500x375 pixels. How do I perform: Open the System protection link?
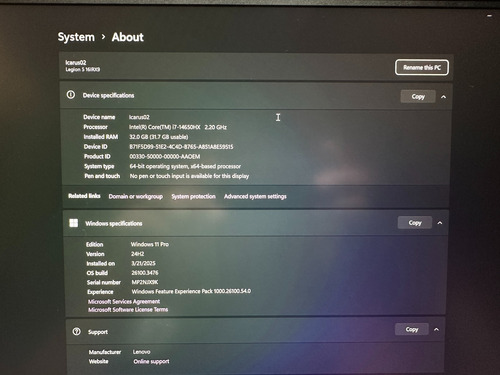tap(193, 196)
